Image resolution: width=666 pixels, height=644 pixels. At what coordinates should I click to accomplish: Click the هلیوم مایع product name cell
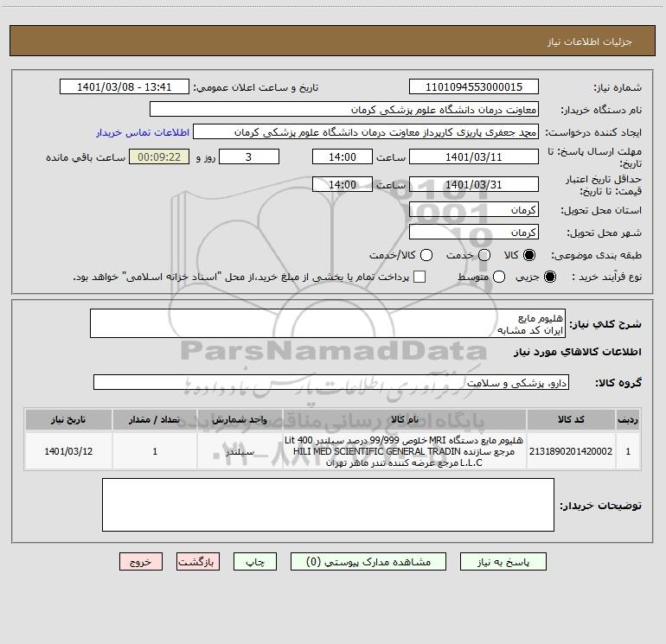tap(405, 451)
